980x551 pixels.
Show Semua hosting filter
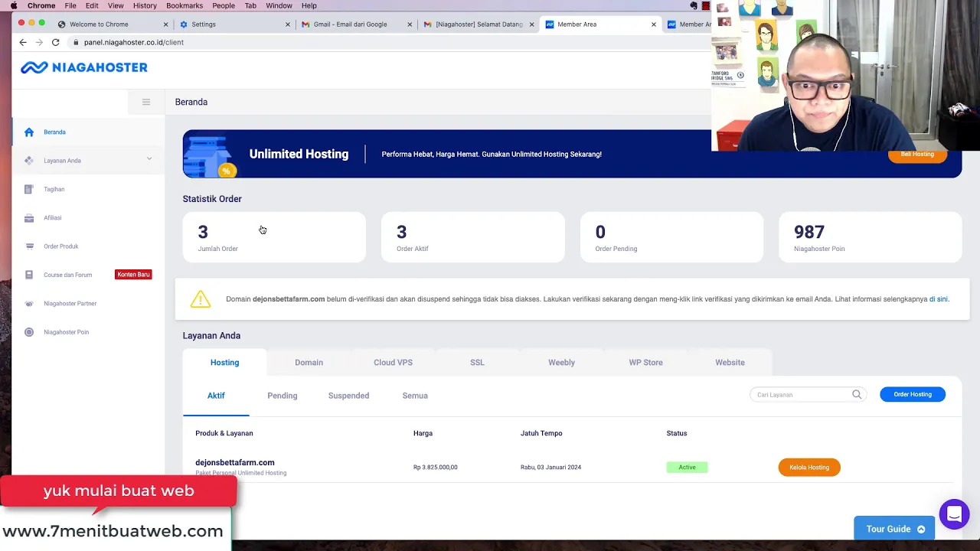(x=415, y=396)
